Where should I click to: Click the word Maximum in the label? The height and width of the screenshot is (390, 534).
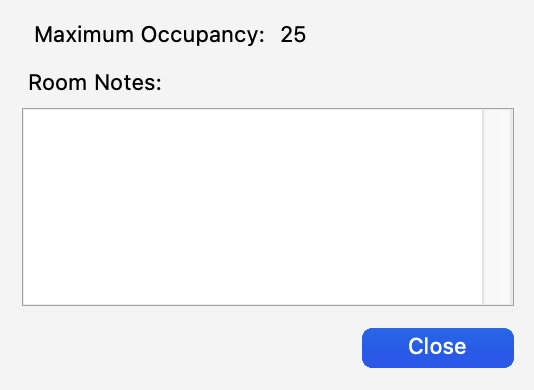pyautogui.click(x=84, y=34)
